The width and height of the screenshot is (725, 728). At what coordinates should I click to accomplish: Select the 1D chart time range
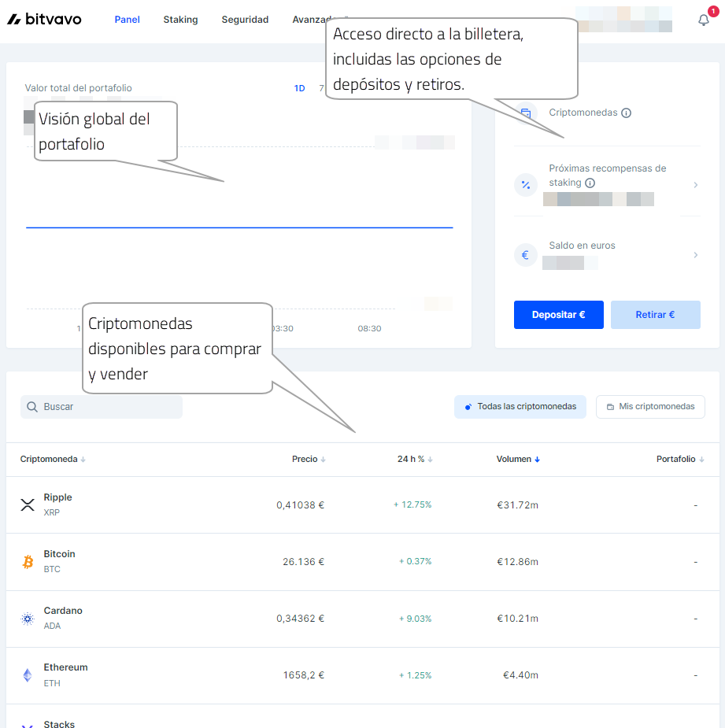coord(299,88)
